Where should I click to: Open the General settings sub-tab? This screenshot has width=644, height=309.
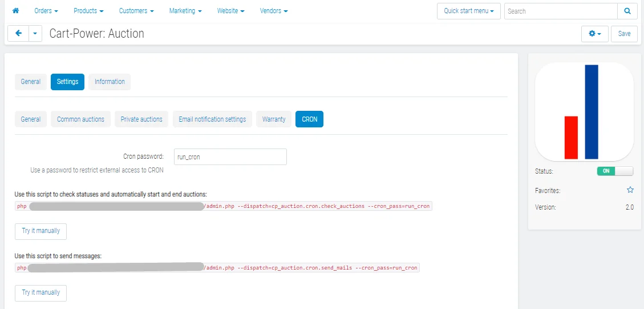pos(31,119)
